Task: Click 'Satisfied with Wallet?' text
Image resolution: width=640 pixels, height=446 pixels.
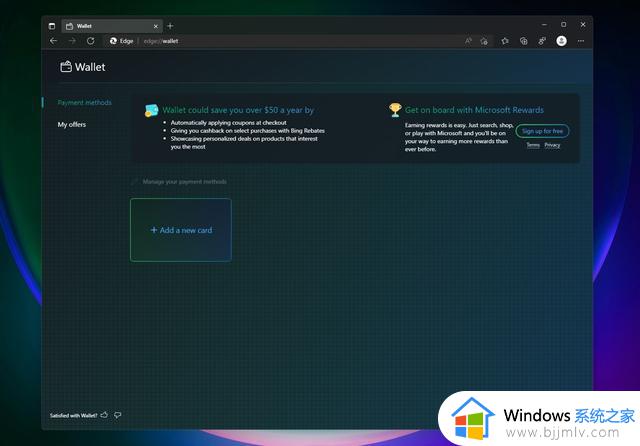Action: (x=73, y=415)
